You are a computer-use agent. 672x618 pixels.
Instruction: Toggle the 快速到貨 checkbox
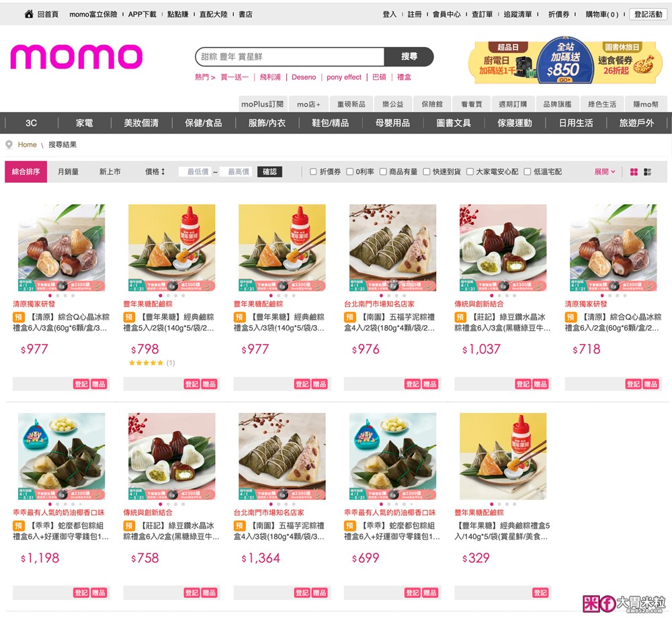[x=427, y=172]
